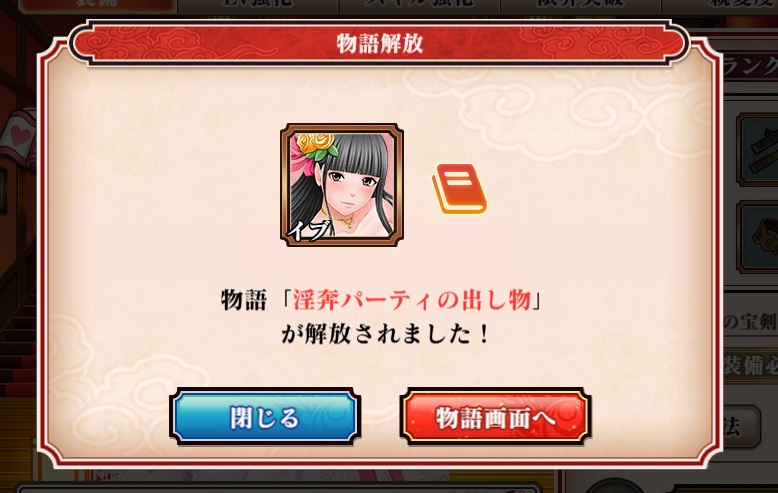Select the lower equipment slot icon
Screen dimensions: 778x493
[x=758, y=237]
